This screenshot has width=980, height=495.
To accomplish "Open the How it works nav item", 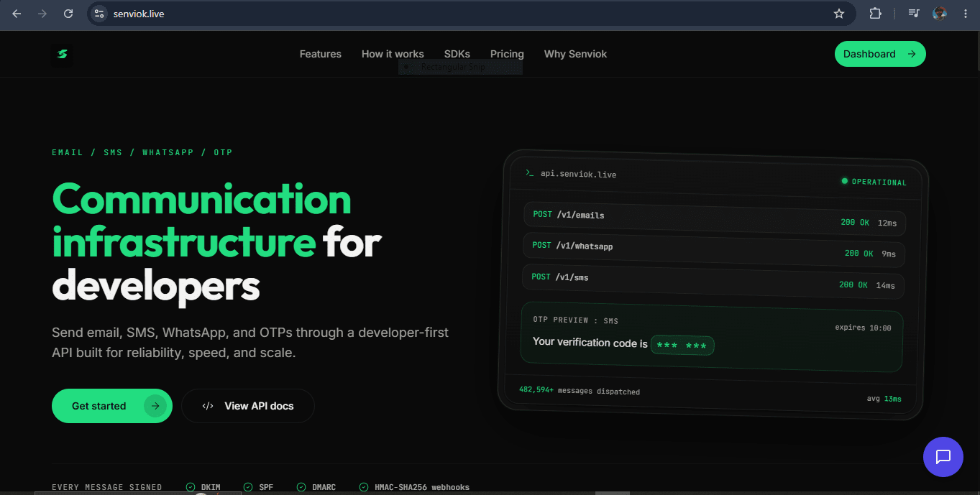I will (x=393, y=54).
